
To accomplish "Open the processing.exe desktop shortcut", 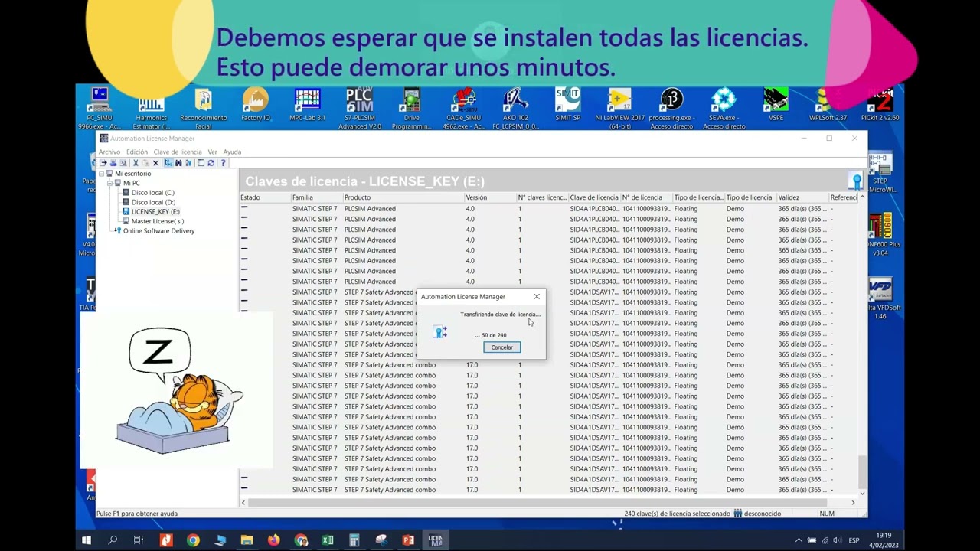I will tap(671, 108).
